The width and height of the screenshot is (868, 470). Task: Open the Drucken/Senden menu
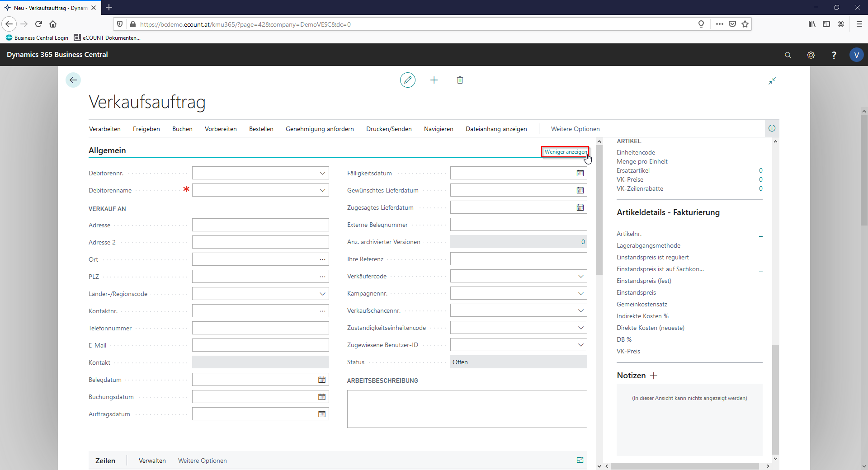tap(389, 129)
